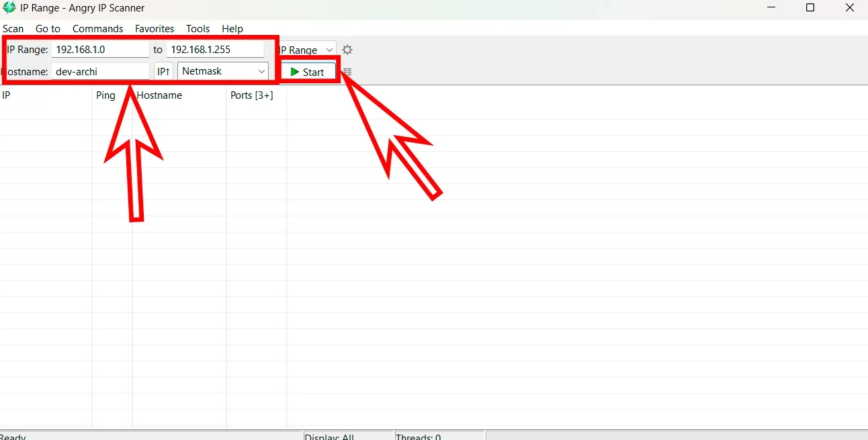This screenshot has height=440, width=868.
Task: Expand the Netmask dropdown
Action: [x=222, y=71]
